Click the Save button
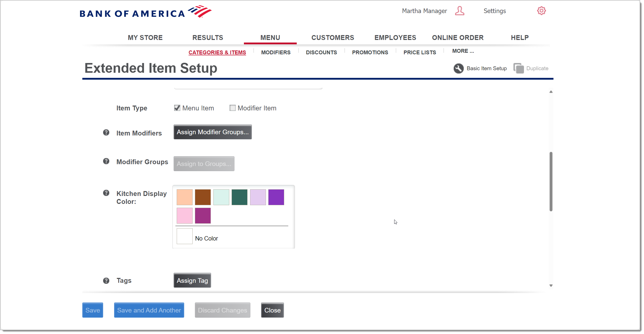This screenshot has height=334, width=644. pyautogui.click(x=93, y=310)
